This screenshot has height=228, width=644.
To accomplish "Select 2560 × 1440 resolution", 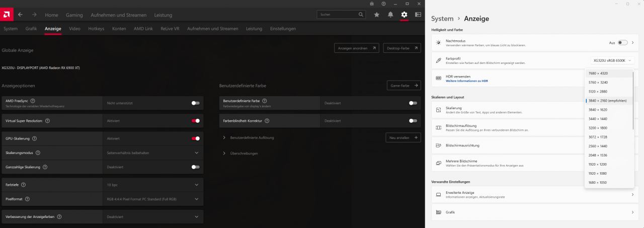I will point(609,146).
